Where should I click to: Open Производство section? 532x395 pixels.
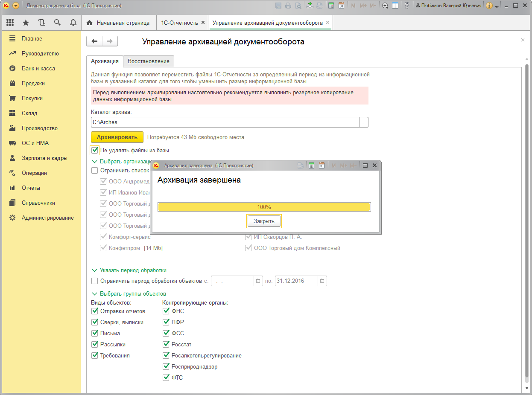click(x=40, y=128)
